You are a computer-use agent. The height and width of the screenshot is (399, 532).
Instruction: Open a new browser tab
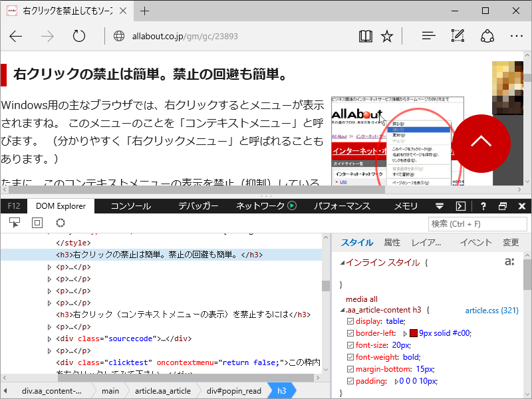pyautogui.click(x=144, y=11)
